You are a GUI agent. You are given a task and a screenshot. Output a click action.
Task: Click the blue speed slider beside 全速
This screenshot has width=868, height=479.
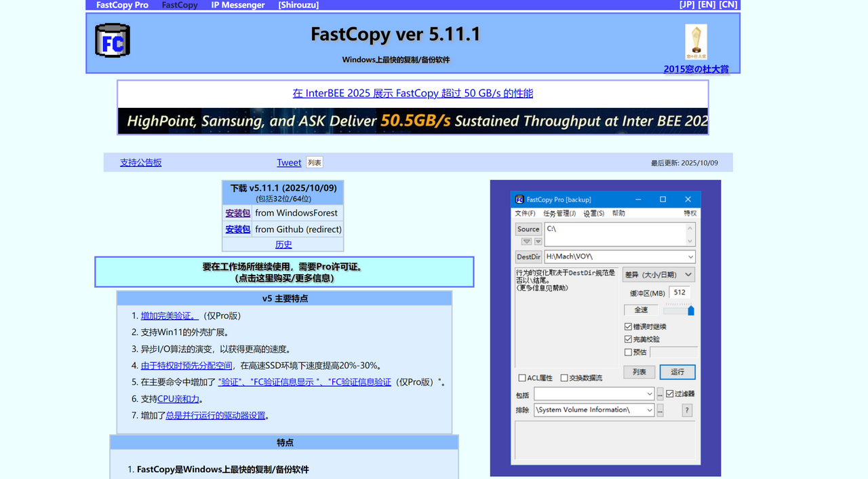coord(691,311)
